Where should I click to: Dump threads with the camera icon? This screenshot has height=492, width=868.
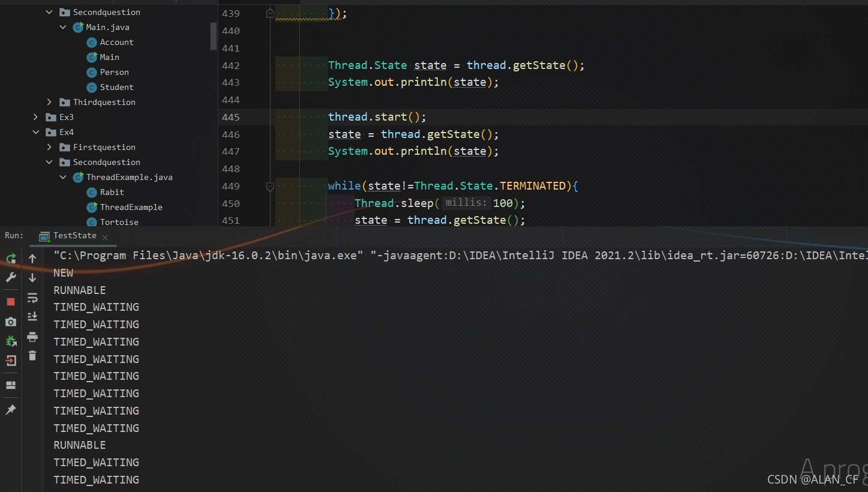pos(11,322)
